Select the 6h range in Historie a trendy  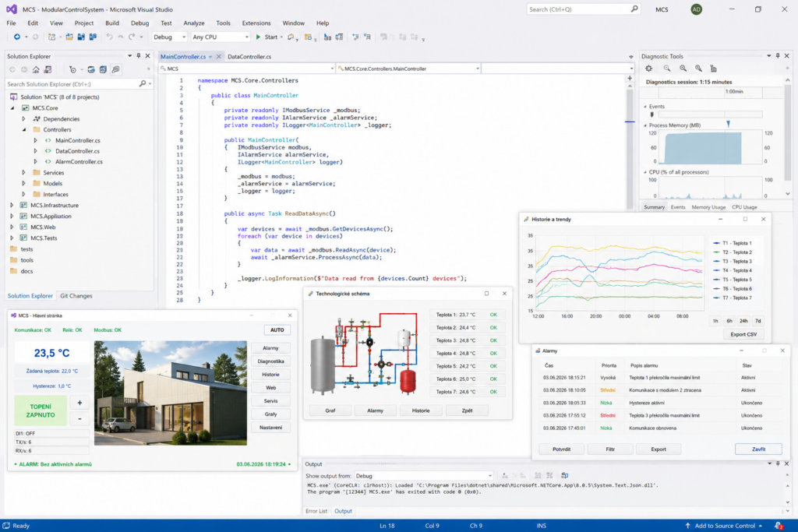pyautogui.click(x=729, y=321)
